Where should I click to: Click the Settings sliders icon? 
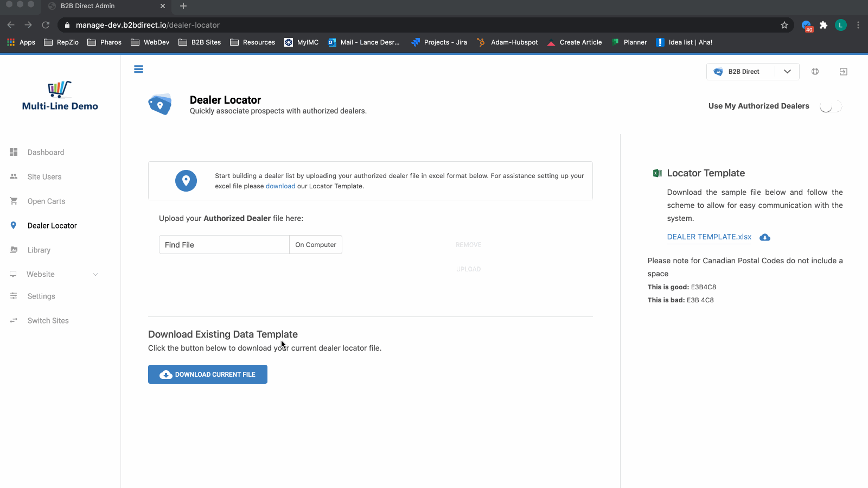(x=14, y=296)
